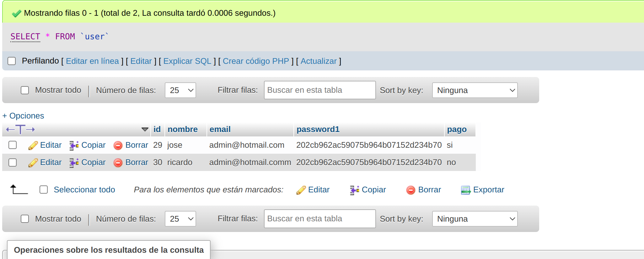Enable the Perfilando checkbox
Image resolution: width=644 pixels, height=259 pixels.
point(12,61)
